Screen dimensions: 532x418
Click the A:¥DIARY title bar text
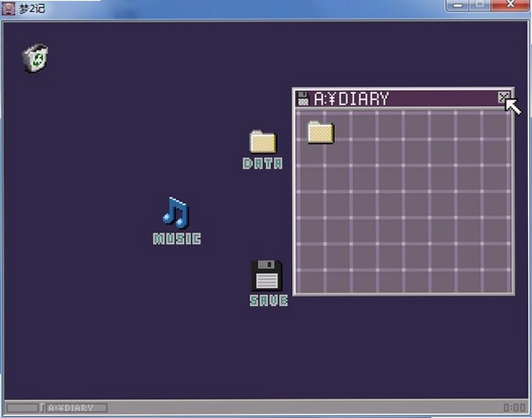click(351, 99)
